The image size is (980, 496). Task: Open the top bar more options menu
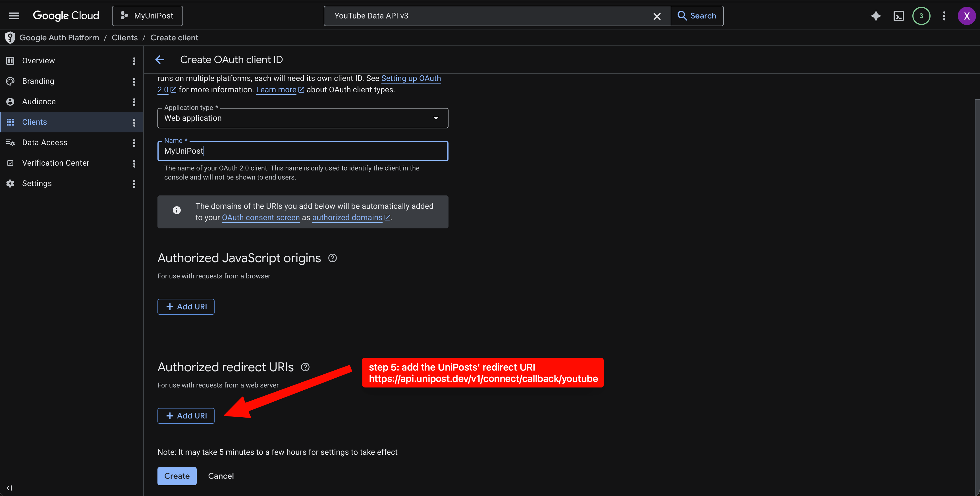pyautogui.click(x=944, y=16)
